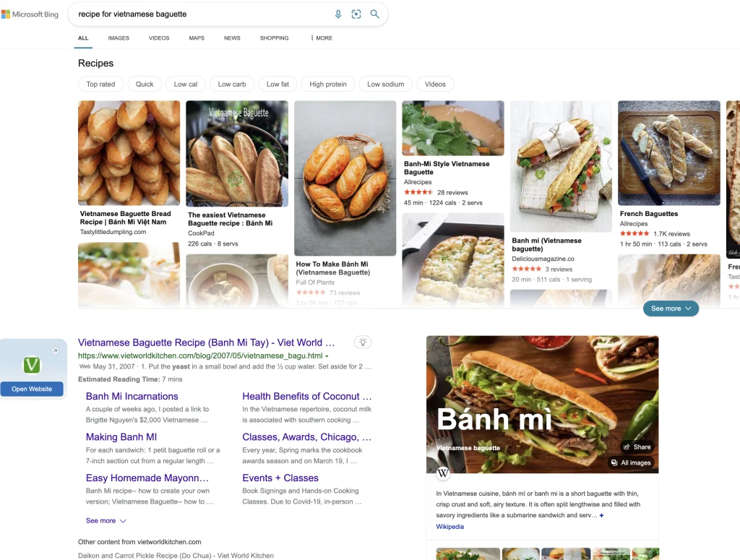
Task: Click the microphone icon for voice search
Action: point(338,14)
